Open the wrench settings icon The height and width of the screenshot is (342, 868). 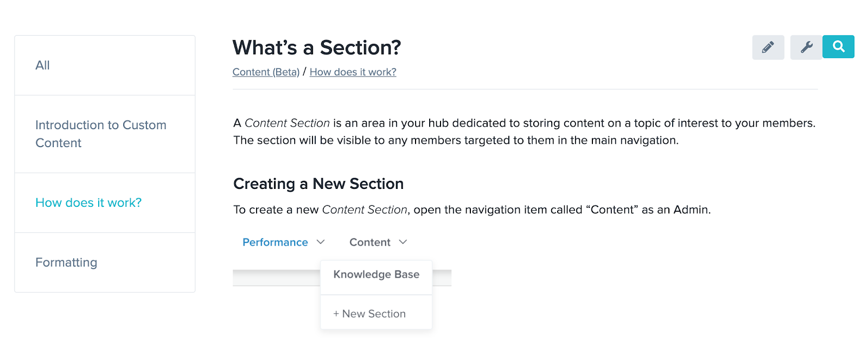pos(806,48)
